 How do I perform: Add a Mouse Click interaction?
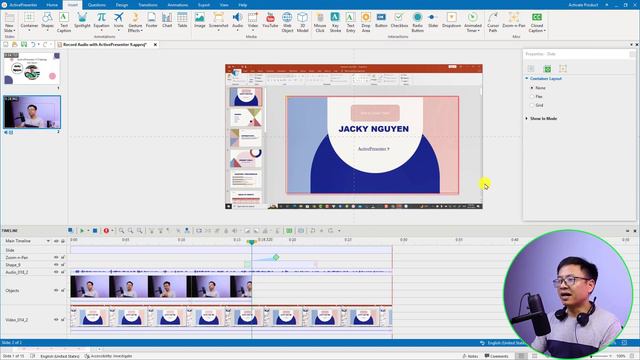(x=320, y=22)
